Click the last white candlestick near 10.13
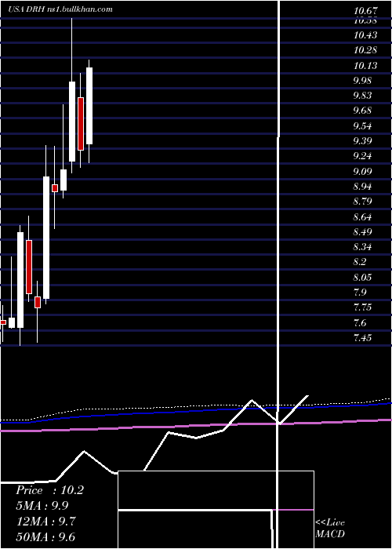 [89, 106]
